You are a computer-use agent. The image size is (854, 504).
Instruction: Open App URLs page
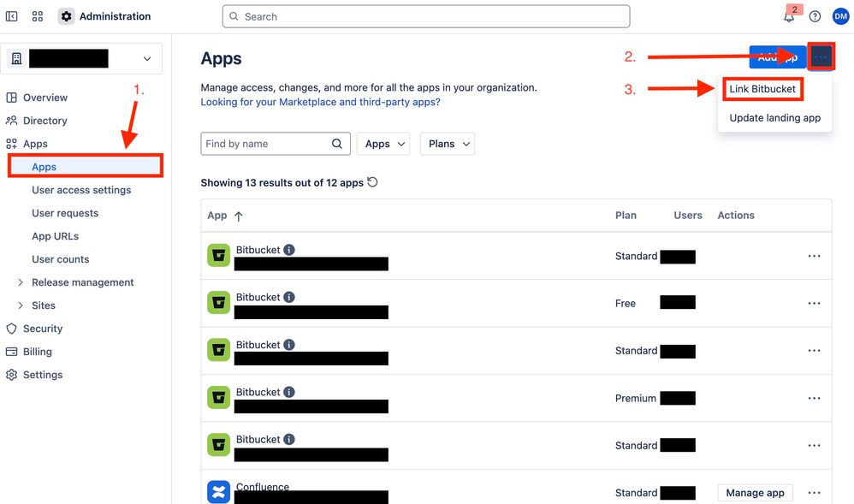click(x=55, y=236)
